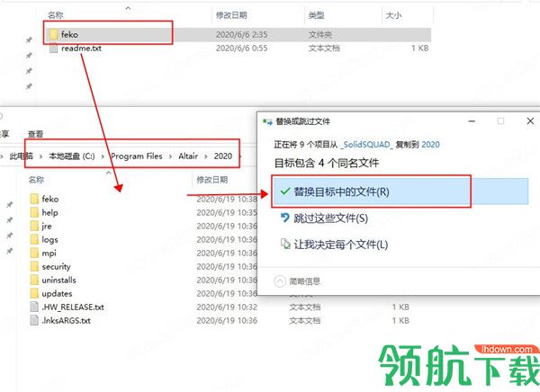Minimize the replace or skip files dialog

pyautogui.click(x=472, y=121)
